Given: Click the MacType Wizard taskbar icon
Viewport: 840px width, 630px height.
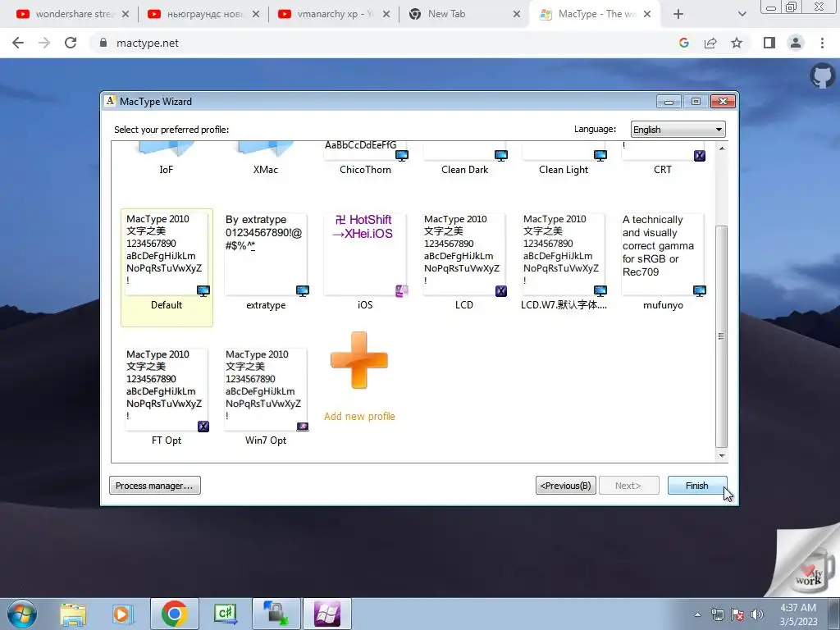Looking at the screenshot, I should coord(327,614).
